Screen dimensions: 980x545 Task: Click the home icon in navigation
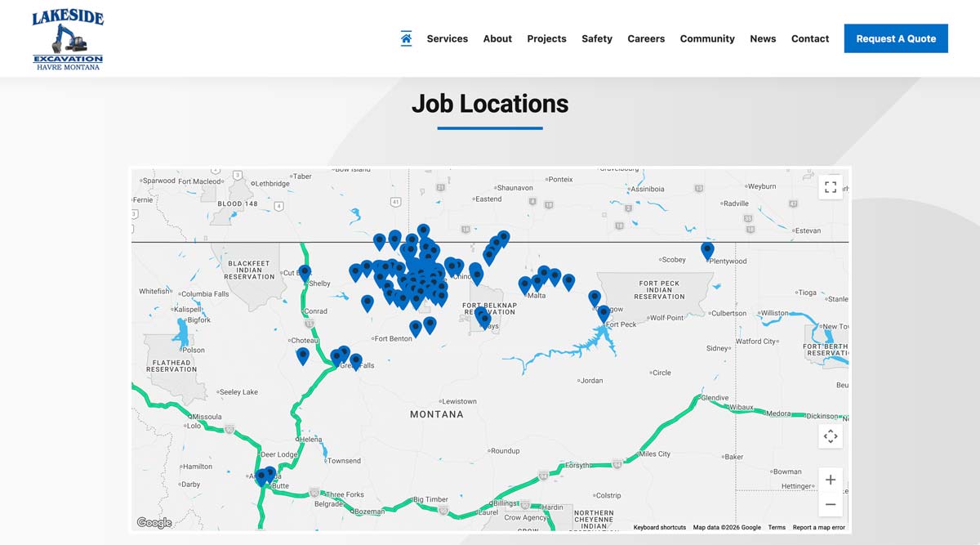coord(406,38)
